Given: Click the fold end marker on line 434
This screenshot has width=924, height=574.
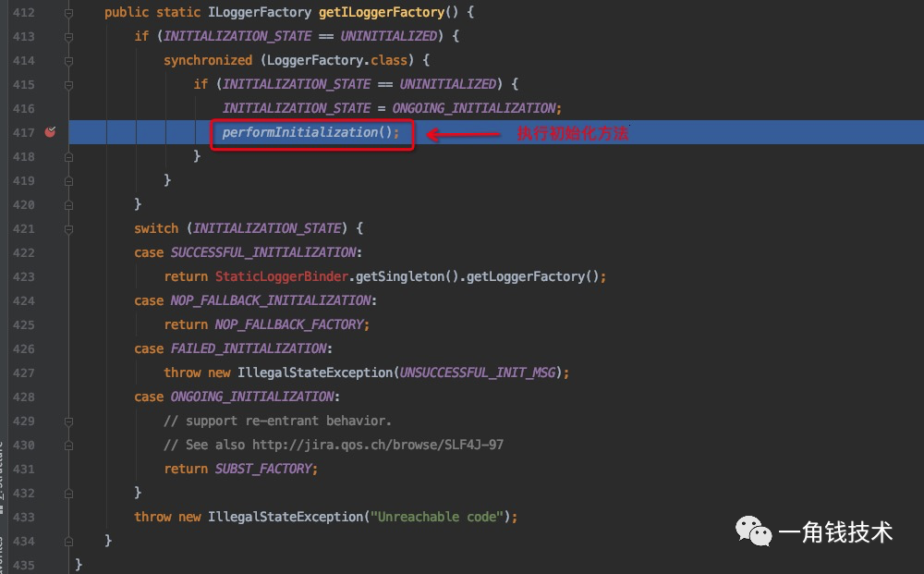Looking at the screenshot, I should pyautogui.click(x=68, y=541).
